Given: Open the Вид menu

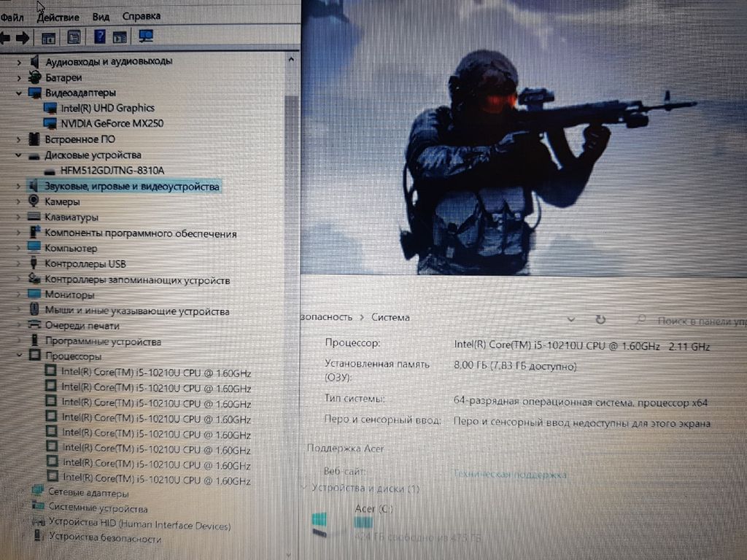Looking at the screenshot, I should [101, 17].
